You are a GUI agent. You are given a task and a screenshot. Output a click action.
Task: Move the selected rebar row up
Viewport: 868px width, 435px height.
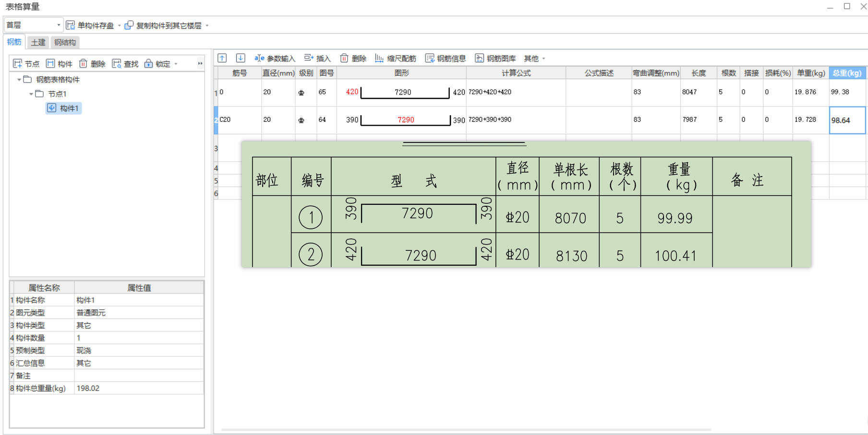coord(222,58)
